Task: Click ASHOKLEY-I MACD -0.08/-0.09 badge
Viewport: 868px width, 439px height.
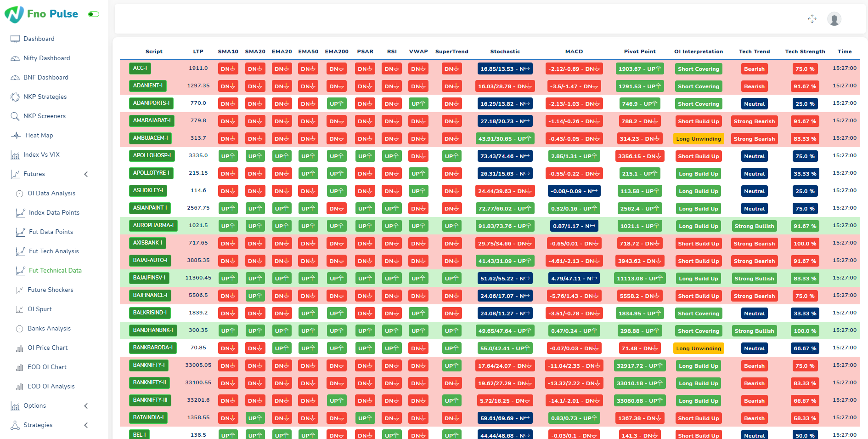Action: coord(574,191)
